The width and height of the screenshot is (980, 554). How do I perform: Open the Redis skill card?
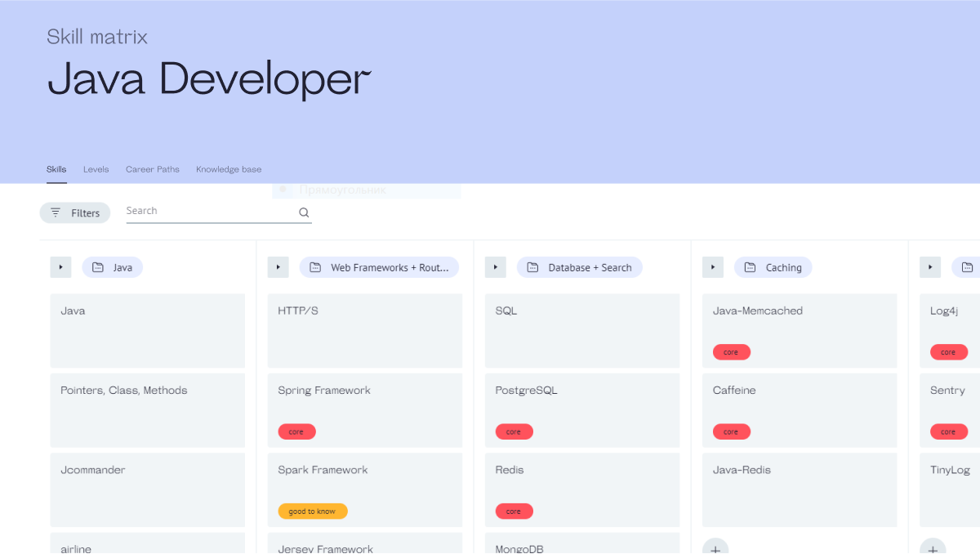coord(582,489)
